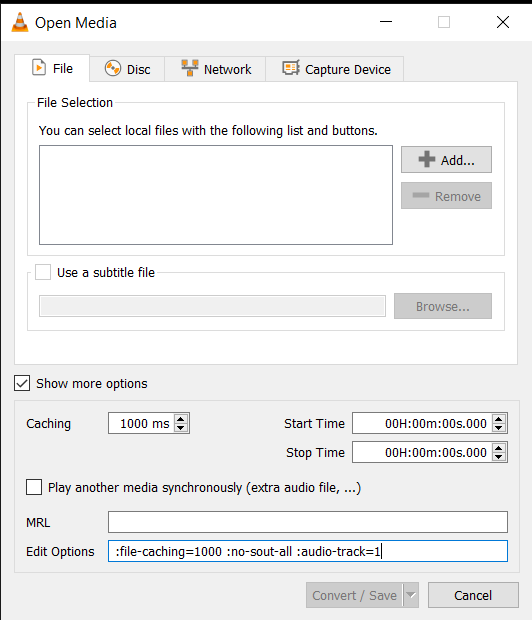Decrease Stop Time with the down arrow

(499, 457)
